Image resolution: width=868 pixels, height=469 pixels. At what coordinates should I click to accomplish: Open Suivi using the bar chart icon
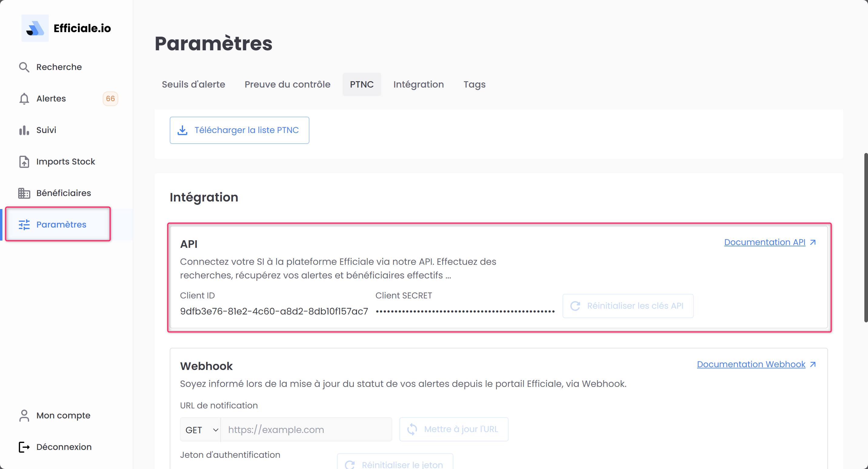[24, 130]
